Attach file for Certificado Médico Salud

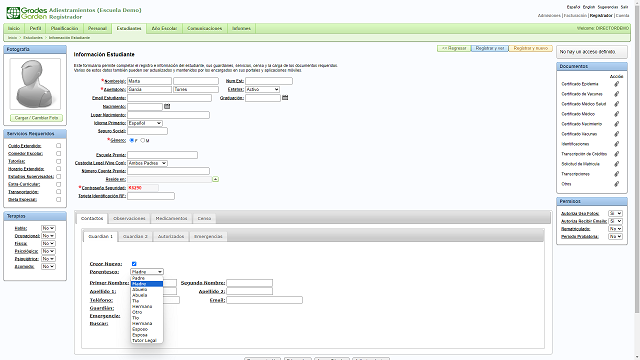point(616,104)
